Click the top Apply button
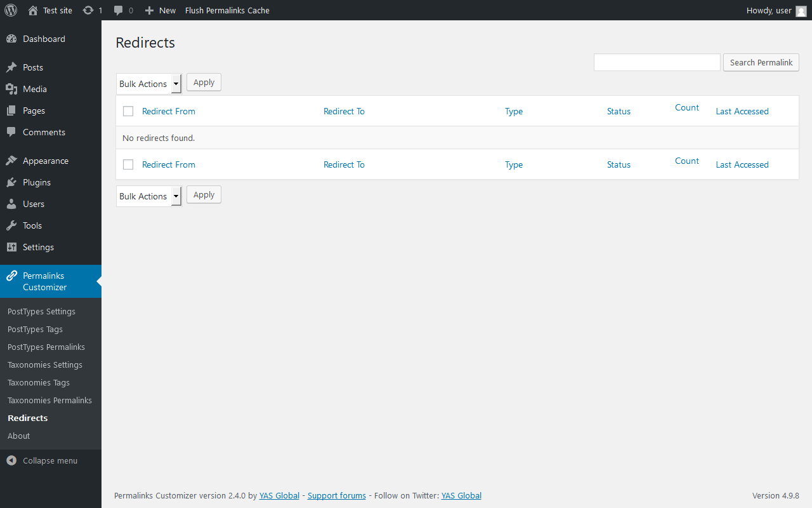 (204, 82)
